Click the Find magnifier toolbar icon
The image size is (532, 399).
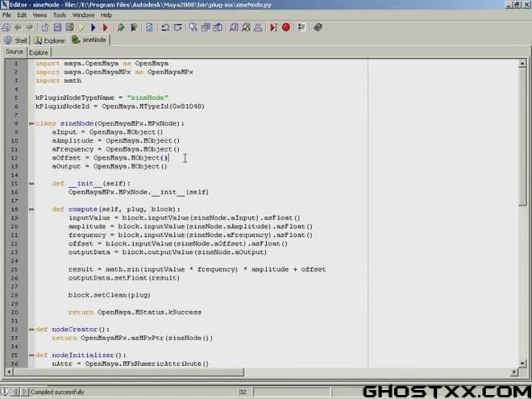(x=234, y=27)
